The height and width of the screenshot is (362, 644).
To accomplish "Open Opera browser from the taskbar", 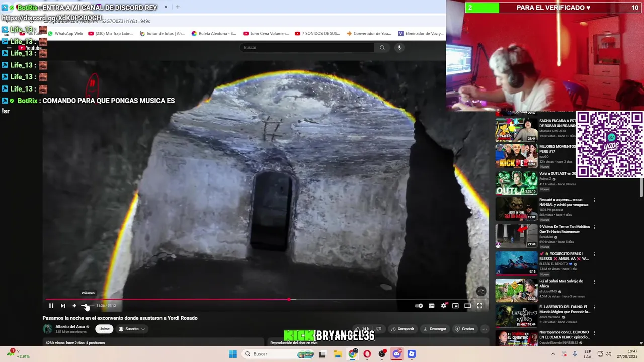I will pyautogui.click(x=367, y=354).
